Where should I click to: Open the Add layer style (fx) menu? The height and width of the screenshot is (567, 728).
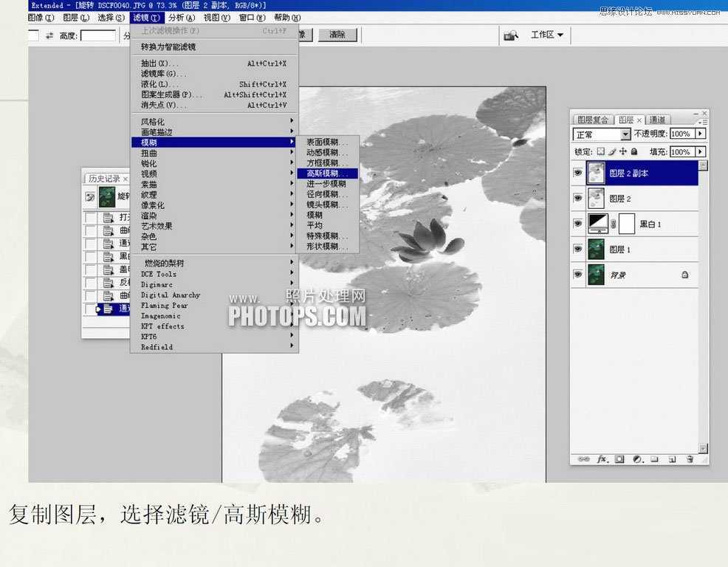[x=602, y=459]
